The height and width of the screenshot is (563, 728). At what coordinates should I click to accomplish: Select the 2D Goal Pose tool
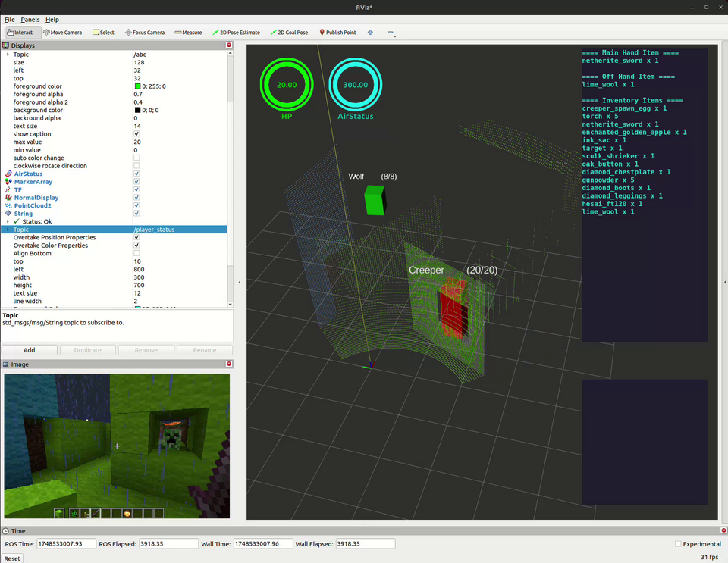coord(289,33)
